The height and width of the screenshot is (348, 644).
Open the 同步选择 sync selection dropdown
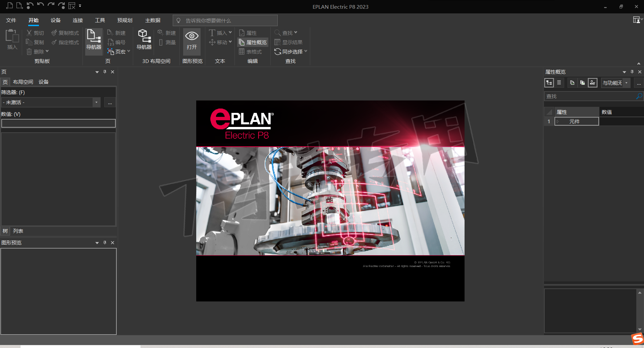[306, 51]
